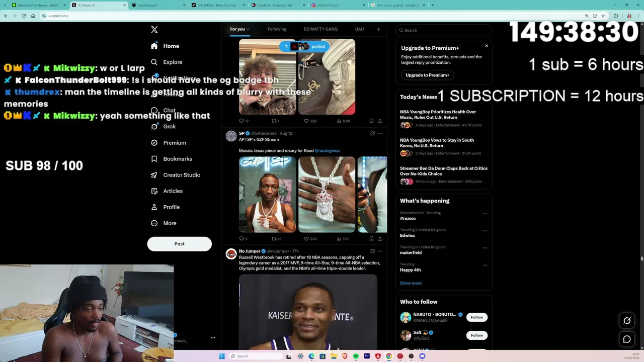Bookmark the SP Jewelers post

[371, 239]
